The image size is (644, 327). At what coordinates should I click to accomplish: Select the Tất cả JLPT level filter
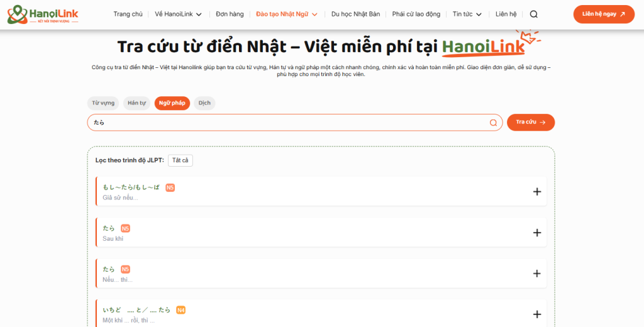click(x=180, y=160)
